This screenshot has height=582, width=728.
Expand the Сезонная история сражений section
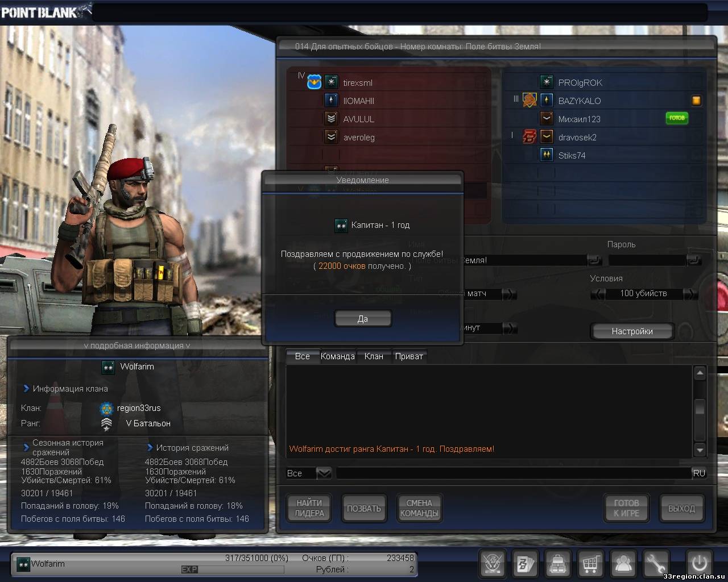coord(26,447)
